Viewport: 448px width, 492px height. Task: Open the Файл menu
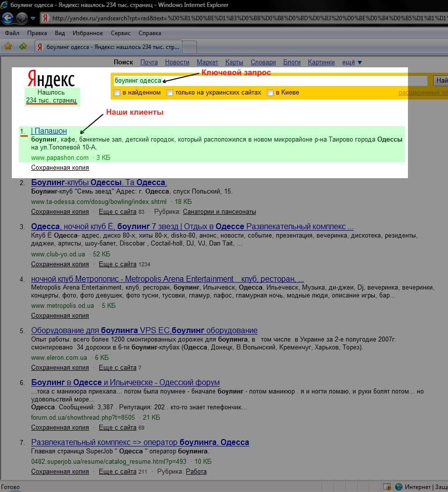click(12, 33)
